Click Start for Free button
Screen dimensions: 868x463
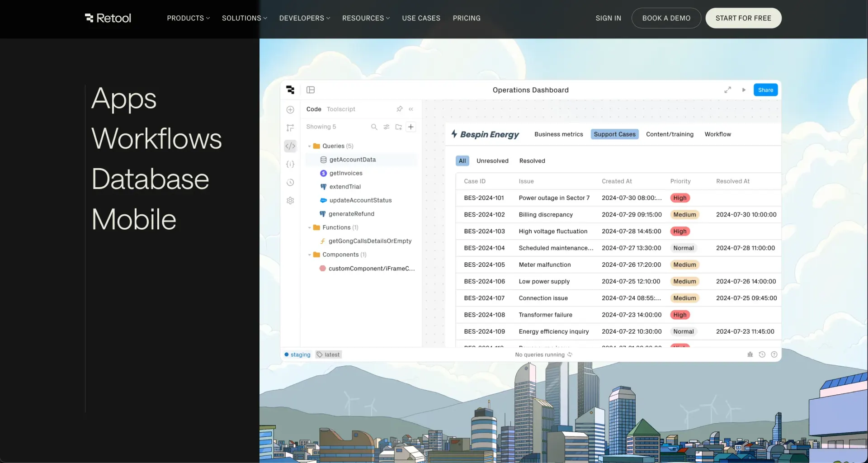click(x=743, y=18)
